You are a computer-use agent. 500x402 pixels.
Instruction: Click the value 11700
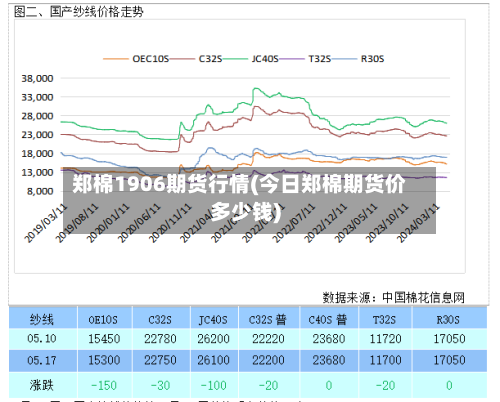pyautogui.click(x=386, y=360)
